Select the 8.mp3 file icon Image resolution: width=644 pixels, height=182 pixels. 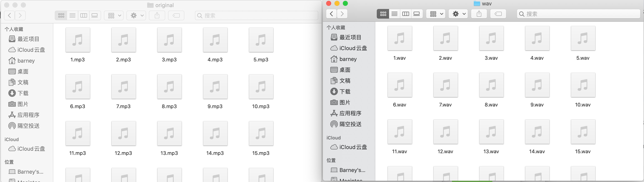pyautogui.click(x=170, y=86)
